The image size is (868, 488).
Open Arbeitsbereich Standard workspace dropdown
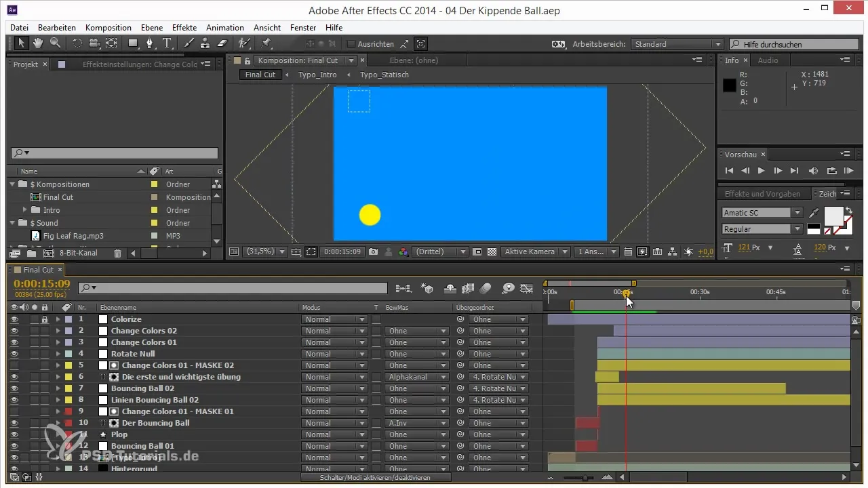pos(677,44)
